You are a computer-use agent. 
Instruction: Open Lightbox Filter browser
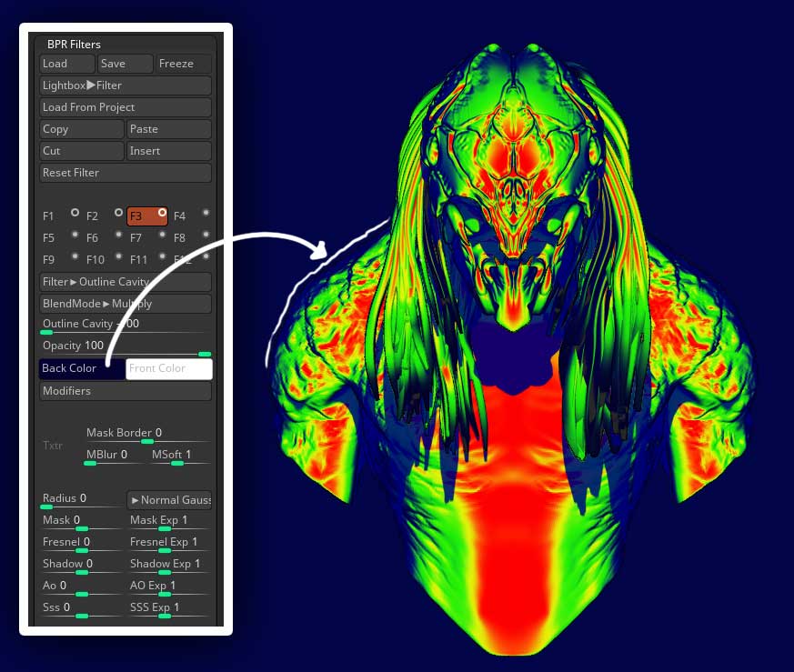point(126,85)
